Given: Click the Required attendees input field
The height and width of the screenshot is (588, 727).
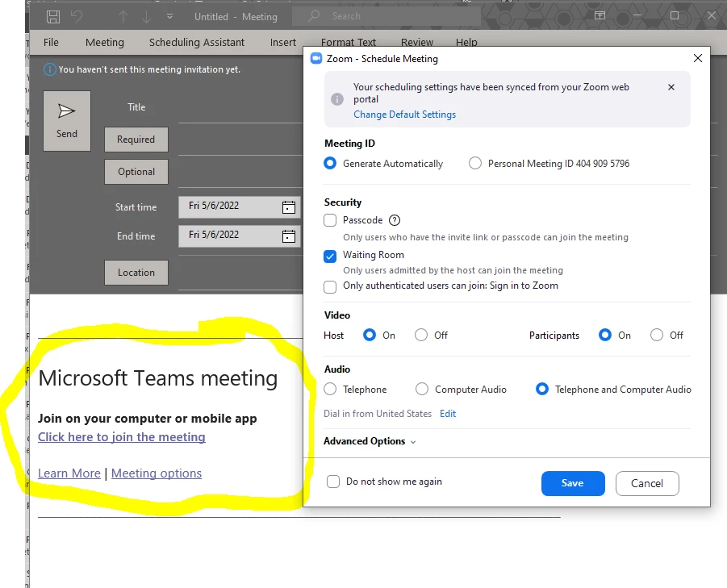Looking at the screenshot, I should click(x=240, y=141).
